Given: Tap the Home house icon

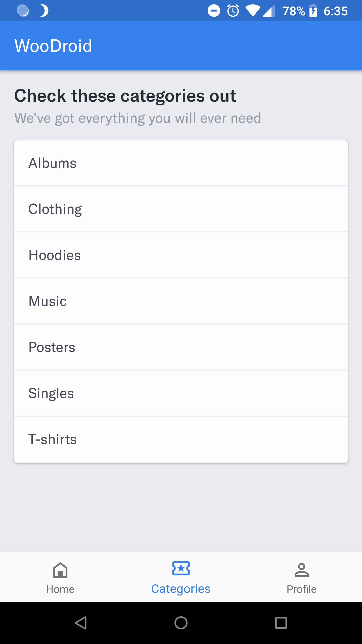Looking at the screenshot, I should click(x=60, y=570).
